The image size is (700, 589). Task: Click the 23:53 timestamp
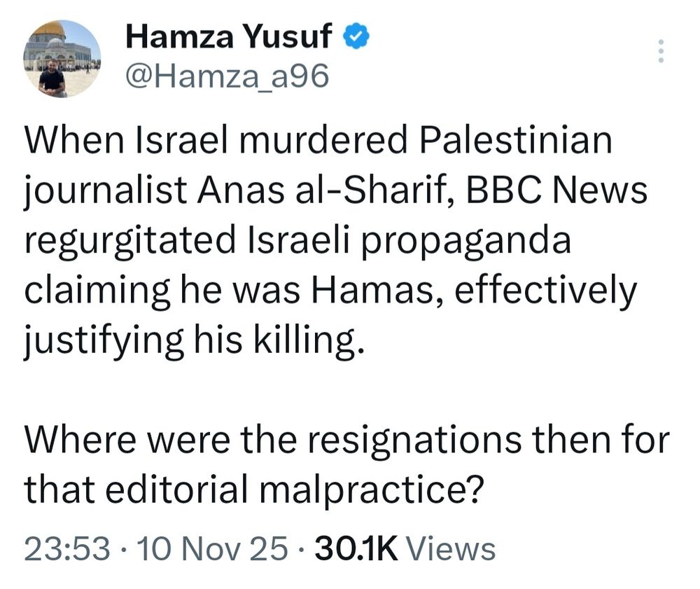point(67,548)
